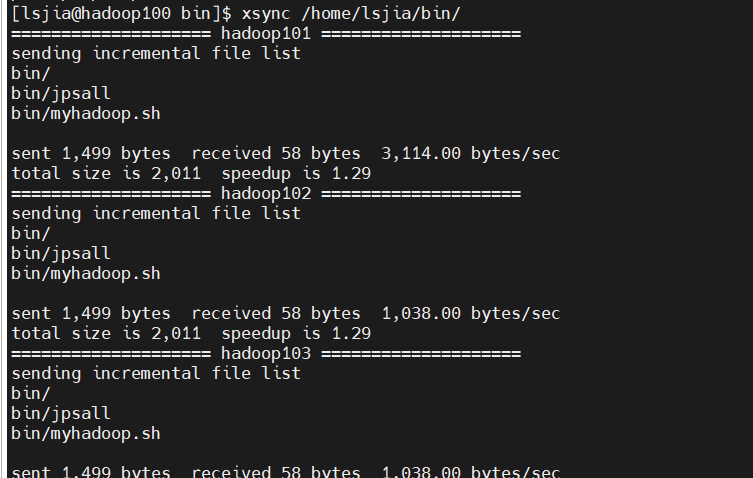753x478 pixels.
Task: Click 'total size is 2,011' under hadoop101
Action: pos(106,173)
